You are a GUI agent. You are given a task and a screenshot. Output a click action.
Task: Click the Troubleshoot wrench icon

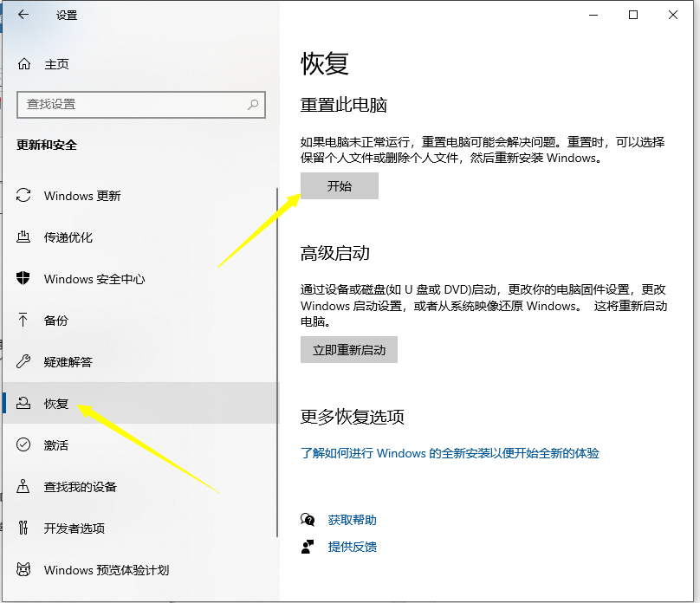coord(24,362)
